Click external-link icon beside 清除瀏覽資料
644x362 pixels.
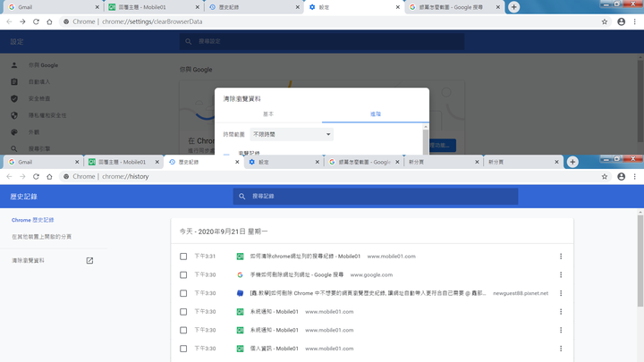89,261
